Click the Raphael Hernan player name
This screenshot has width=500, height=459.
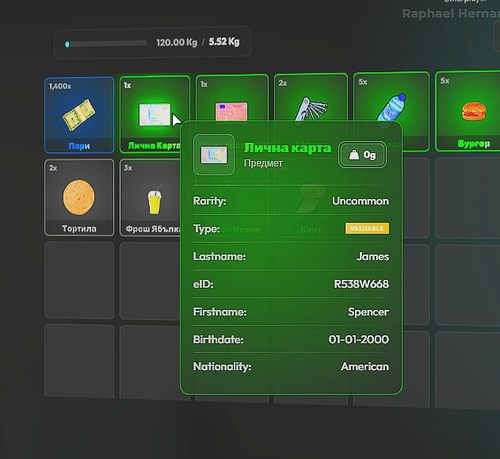[x=451, y=14]
